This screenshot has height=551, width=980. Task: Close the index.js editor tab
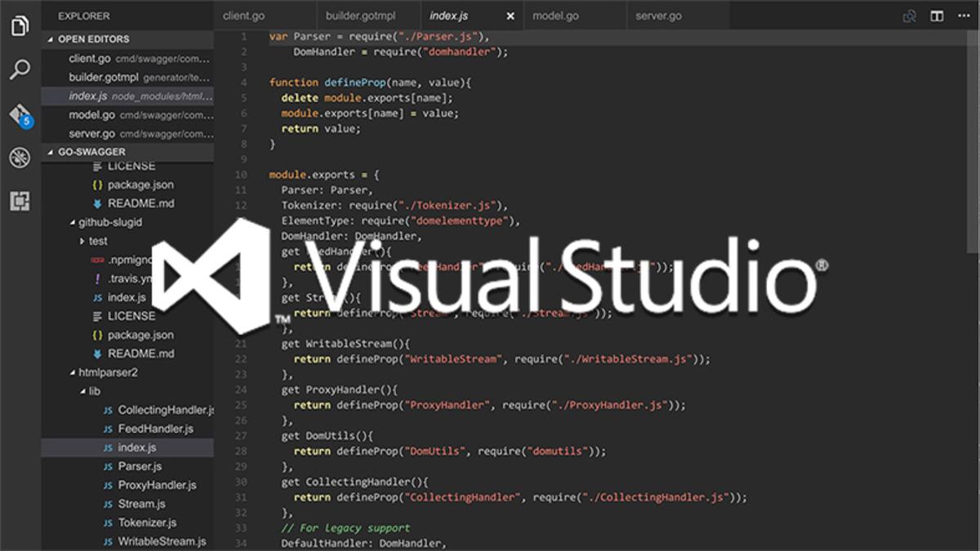click(510, 15)
